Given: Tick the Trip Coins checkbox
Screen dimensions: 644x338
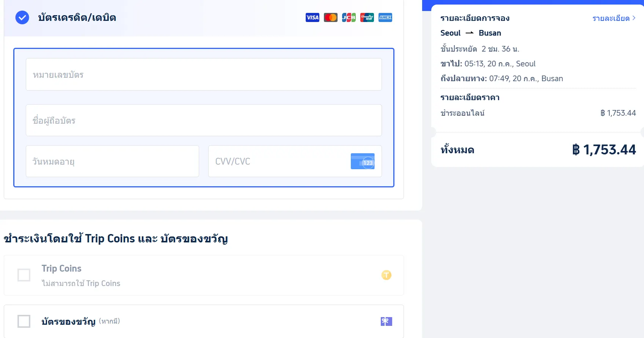Looking at the screenshot, I should 24,275.
